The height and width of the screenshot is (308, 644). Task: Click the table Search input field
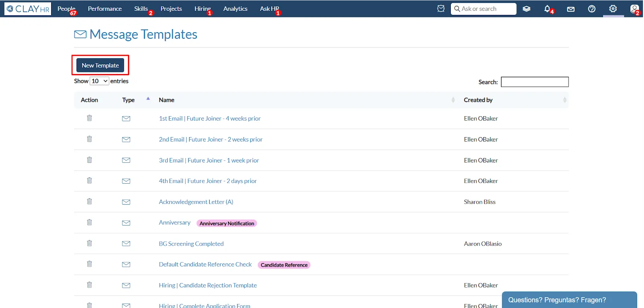point(535,82)
